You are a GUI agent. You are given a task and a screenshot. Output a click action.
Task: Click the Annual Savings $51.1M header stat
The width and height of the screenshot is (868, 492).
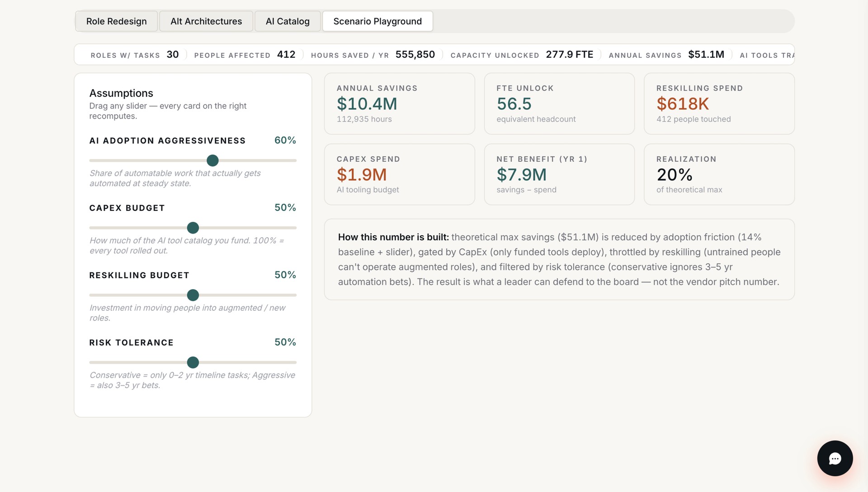[666, 55]
